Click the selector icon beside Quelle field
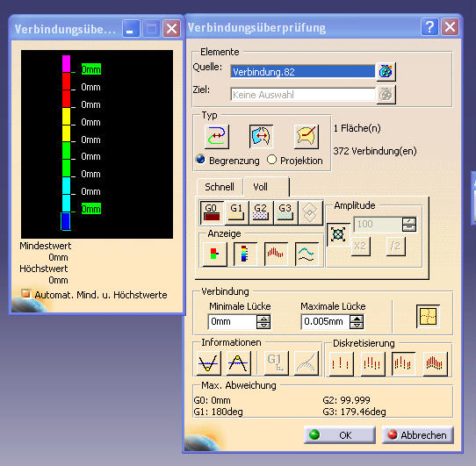 click(386, 72)
